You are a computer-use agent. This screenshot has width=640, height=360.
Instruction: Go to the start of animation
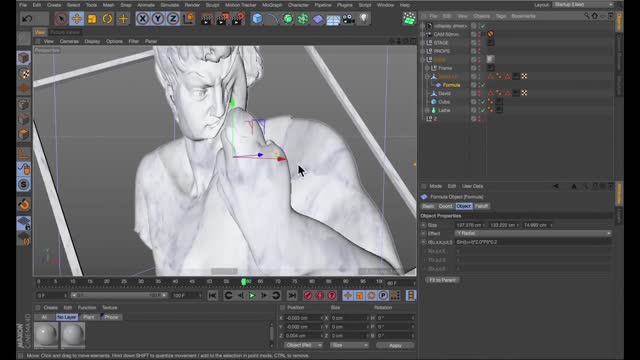pos(212,296)
